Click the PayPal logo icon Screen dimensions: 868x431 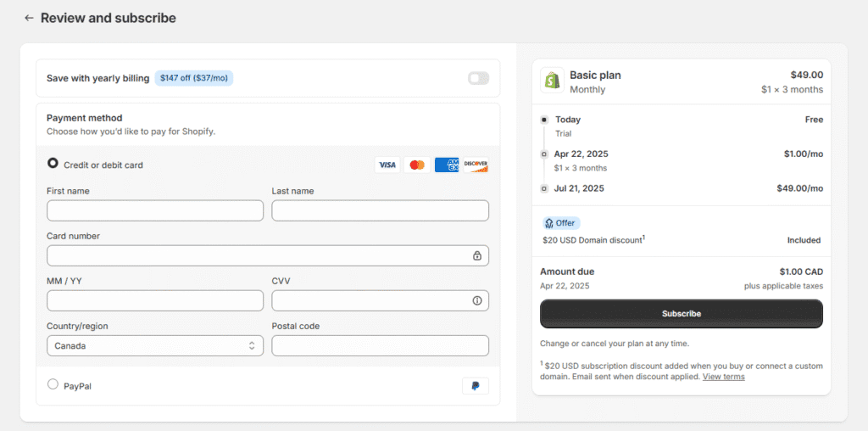pos(476,386)
